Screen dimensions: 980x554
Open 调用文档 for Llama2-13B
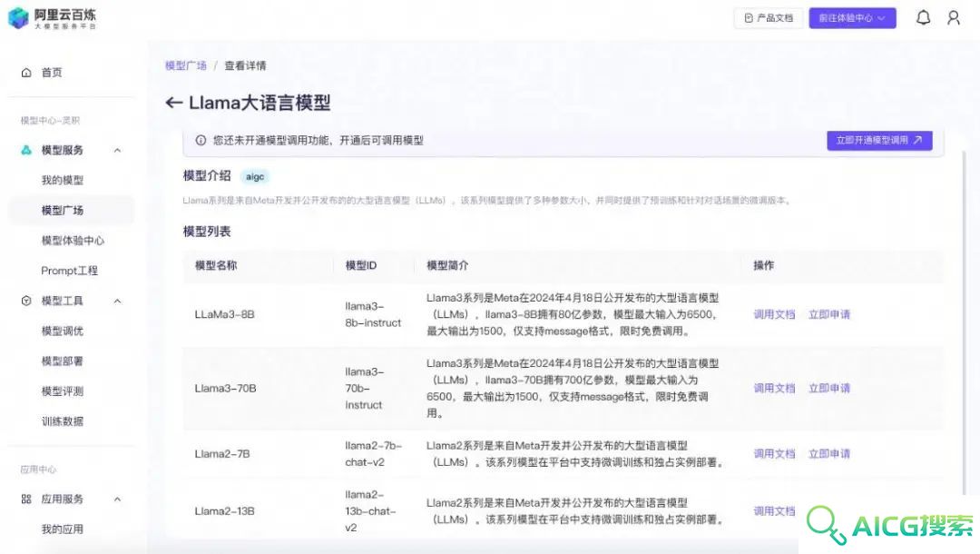click(x=774, y=510)
